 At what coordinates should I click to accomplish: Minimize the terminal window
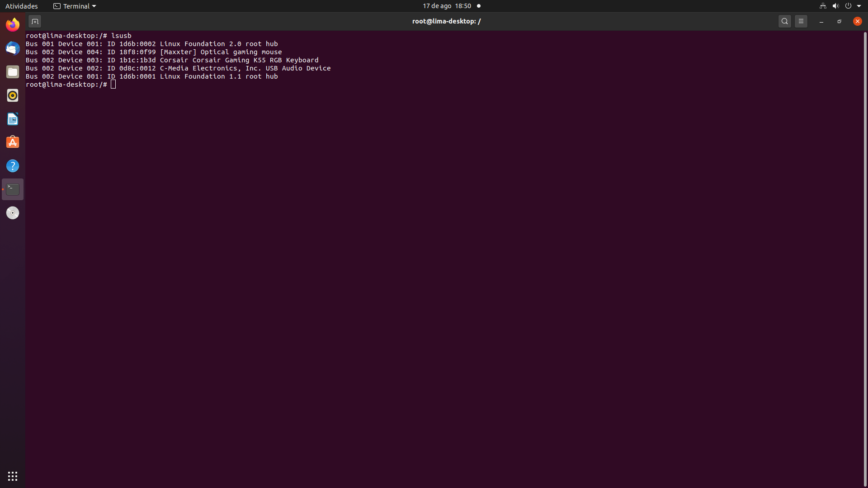[x=821, y=21]
